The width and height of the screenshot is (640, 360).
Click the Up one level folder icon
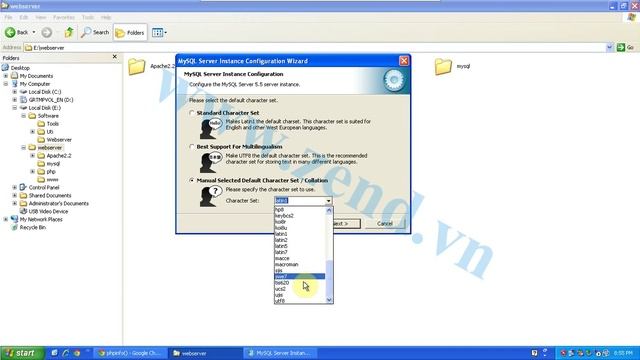[x=69, y=32]
